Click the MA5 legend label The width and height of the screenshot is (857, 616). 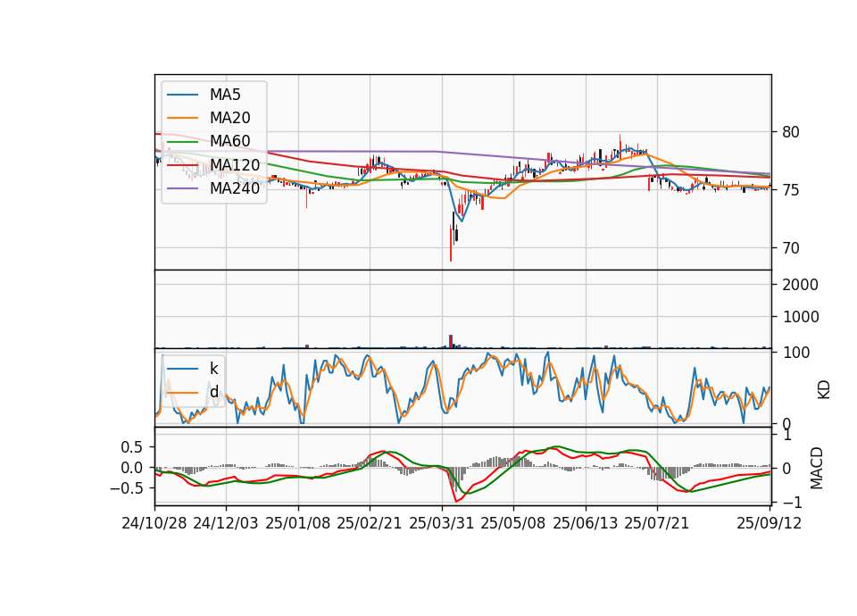(225, 95)
